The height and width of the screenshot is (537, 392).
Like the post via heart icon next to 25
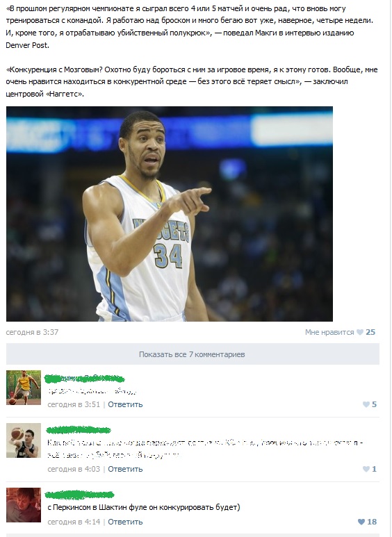coord(360,332)
